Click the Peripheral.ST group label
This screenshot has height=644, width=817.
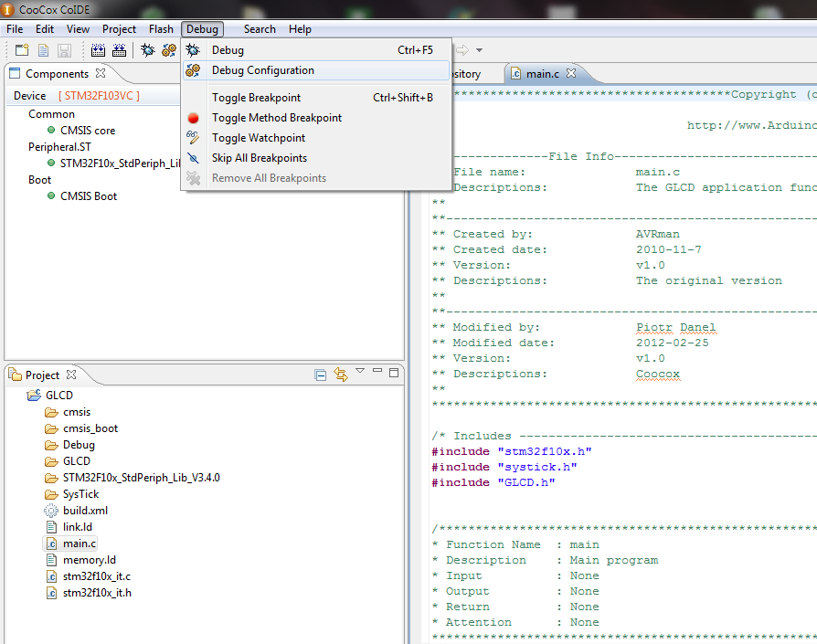coord(59,147)
